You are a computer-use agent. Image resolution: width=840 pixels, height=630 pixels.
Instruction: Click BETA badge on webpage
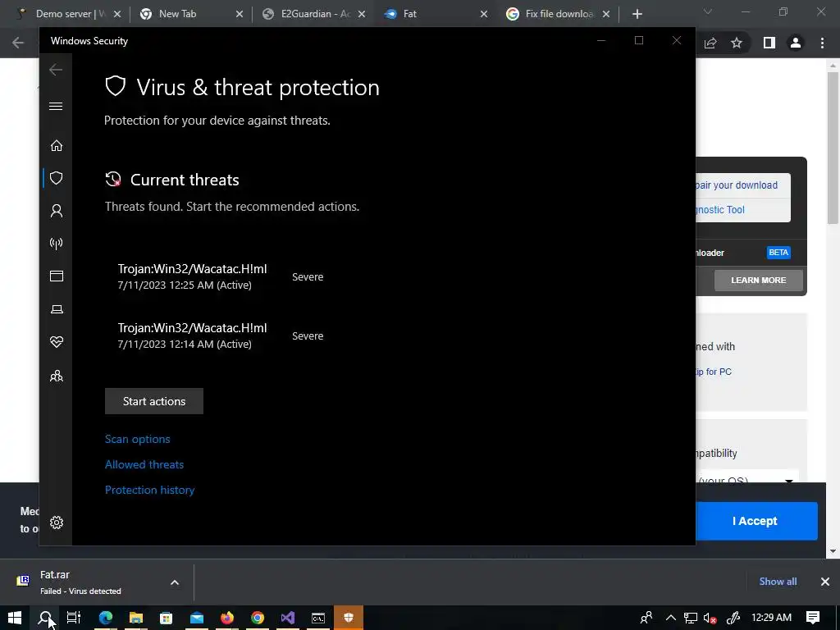(778, 253)
